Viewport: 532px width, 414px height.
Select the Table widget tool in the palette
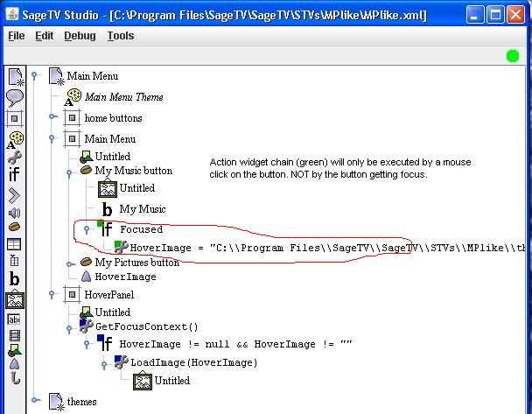coord(14,245)
